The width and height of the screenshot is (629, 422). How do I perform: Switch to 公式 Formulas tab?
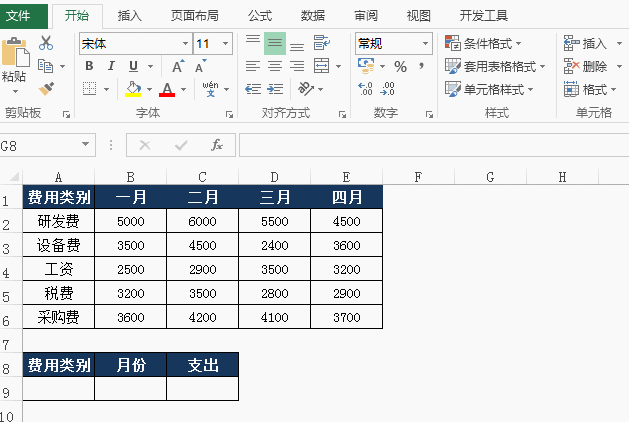[x=260, y=16]
